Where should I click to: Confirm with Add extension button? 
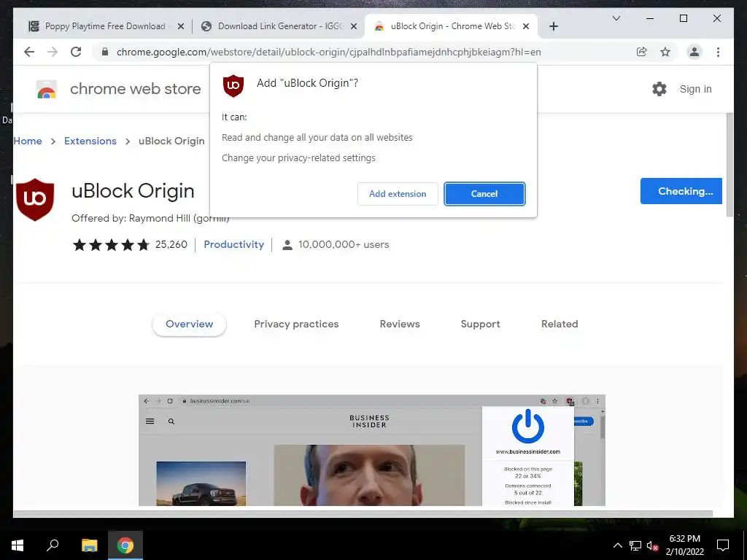point(398,194)
